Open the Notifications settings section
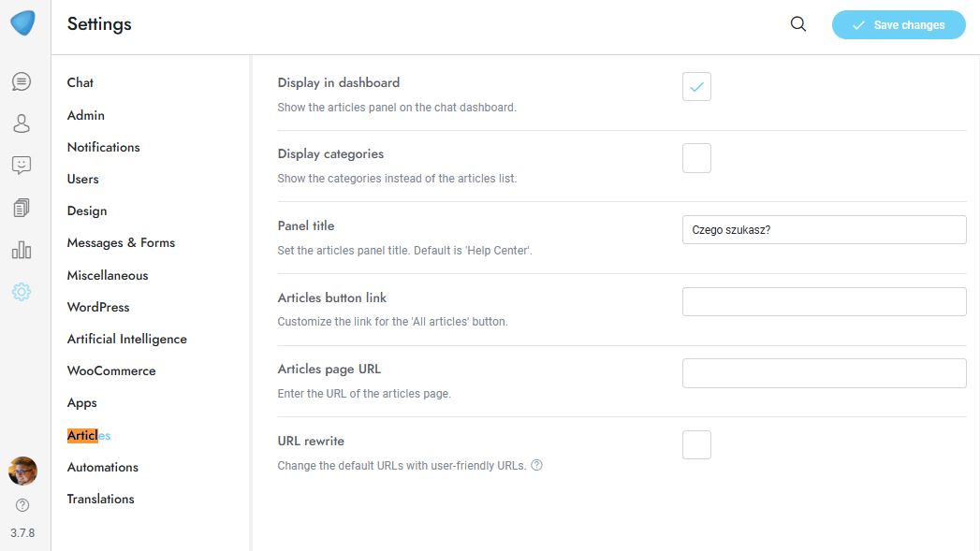 pos(103,147)
